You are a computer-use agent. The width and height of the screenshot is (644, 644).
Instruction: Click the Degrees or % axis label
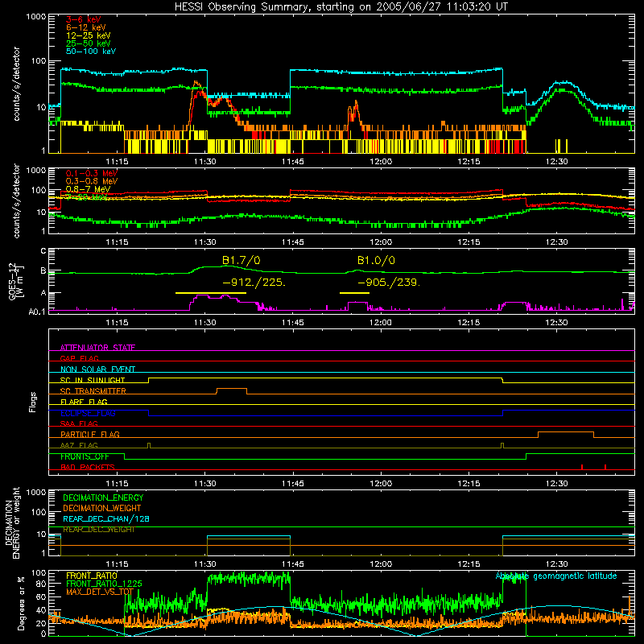[21, 603]
